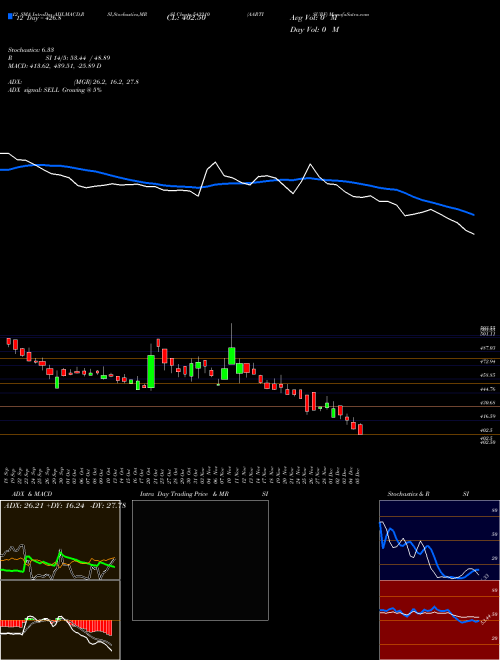The image size is (500, 660).
Task: Open the red-background RSI chart
Action: click(x=439, y=620)
